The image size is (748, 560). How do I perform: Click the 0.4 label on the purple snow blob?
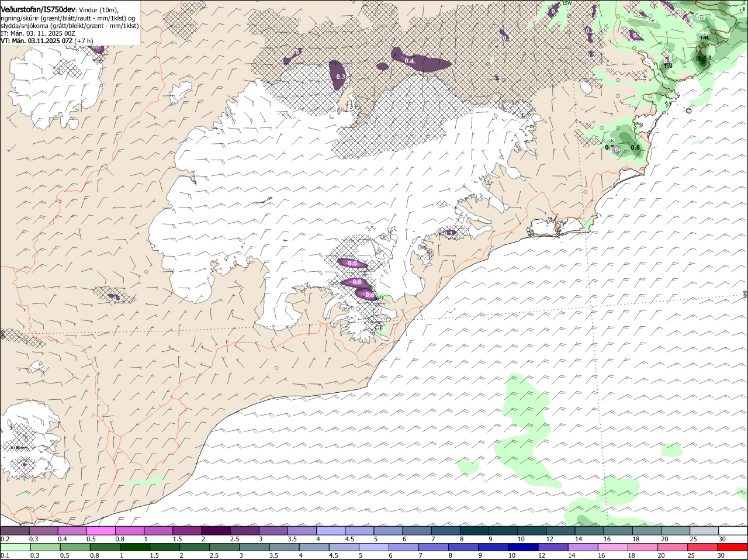coord(410,61)
